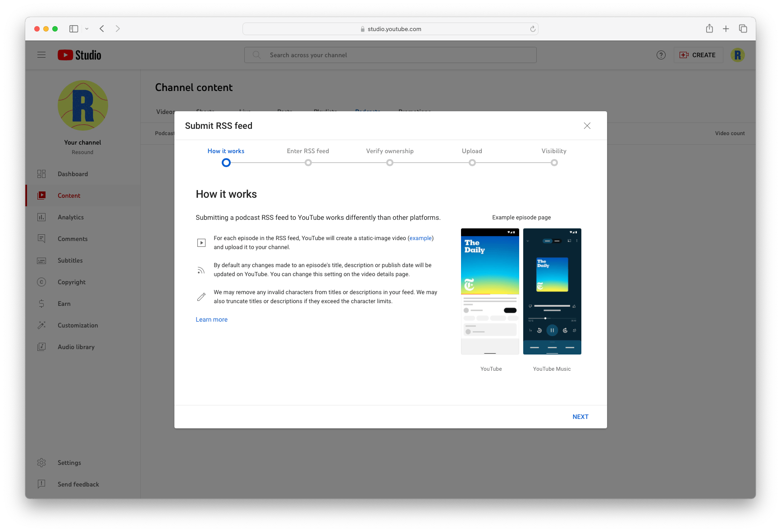Select the 'Enter RSS feed' step
The height and width of the screenshot is (532, 781).
click(x=308, y=151)
